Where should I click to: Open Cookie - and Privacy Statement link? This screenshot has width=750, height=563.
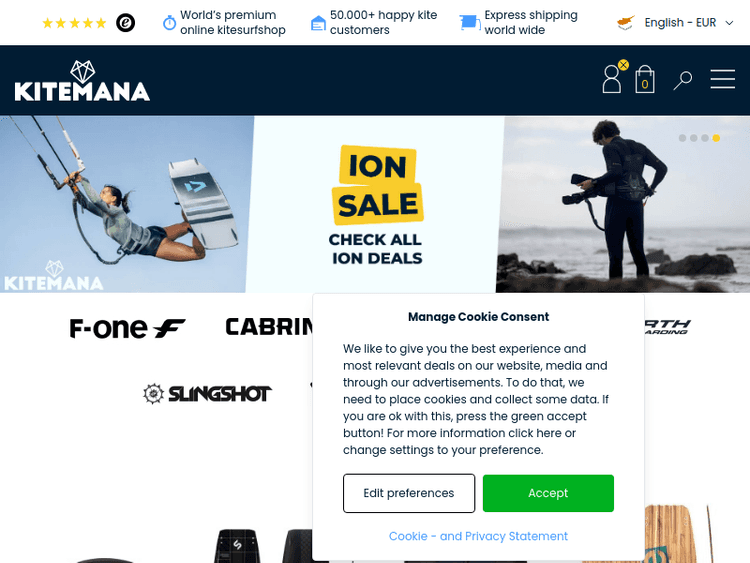(x=478, y=536)
